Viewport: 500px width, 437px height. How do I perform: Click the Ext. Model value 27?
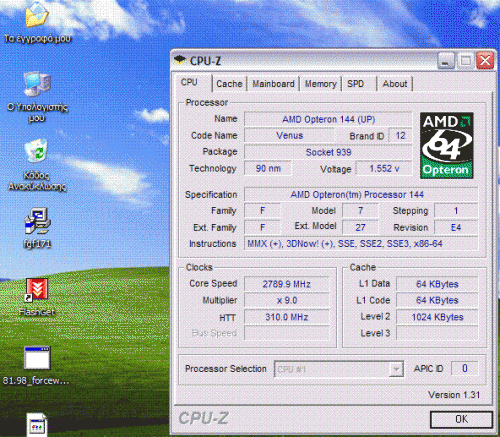coord(360,227)
